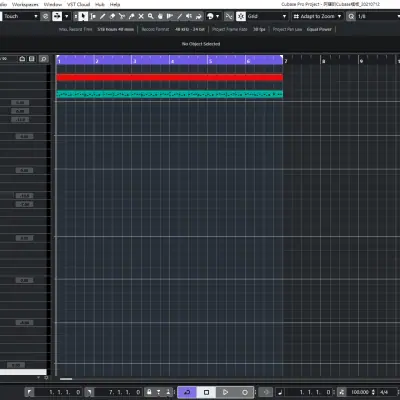400x400 pixels.
Task: Select the Line tool
Action: (180, 16)
